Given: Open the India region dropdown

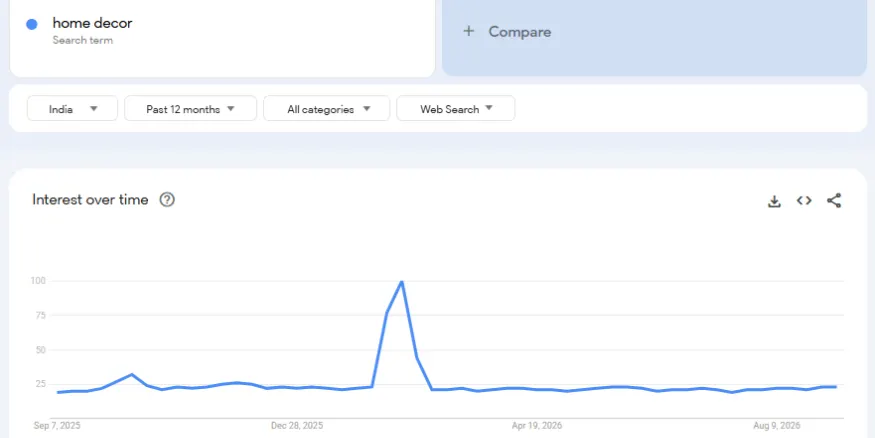Looking at the screenshot, I should (73, 108).
